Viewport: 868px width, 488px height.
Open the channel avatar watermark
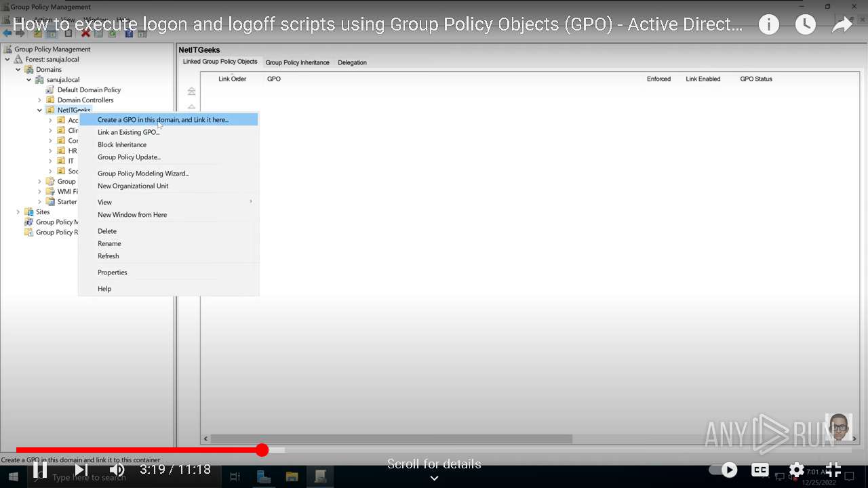tap(839, 427)
